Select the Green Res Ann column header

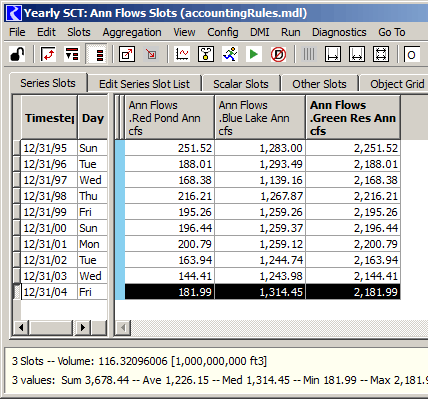point(353,118)
